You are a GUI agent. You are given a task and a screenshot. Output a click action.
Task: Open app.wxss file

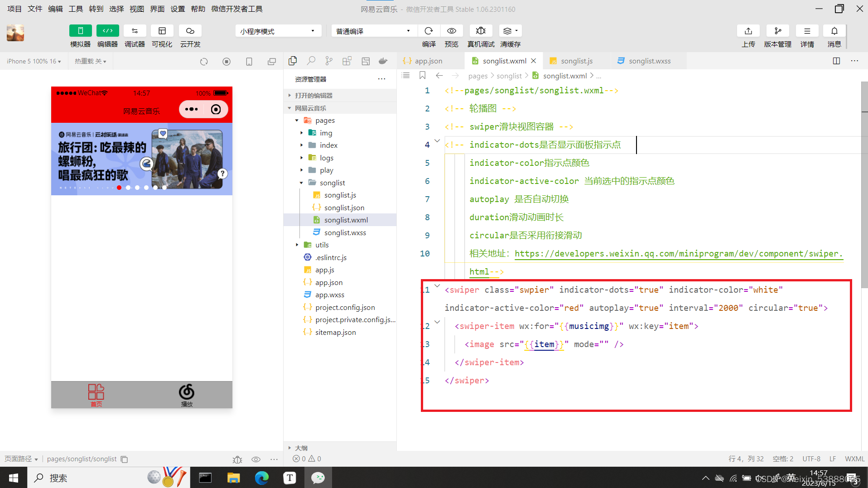coord(340,295)
